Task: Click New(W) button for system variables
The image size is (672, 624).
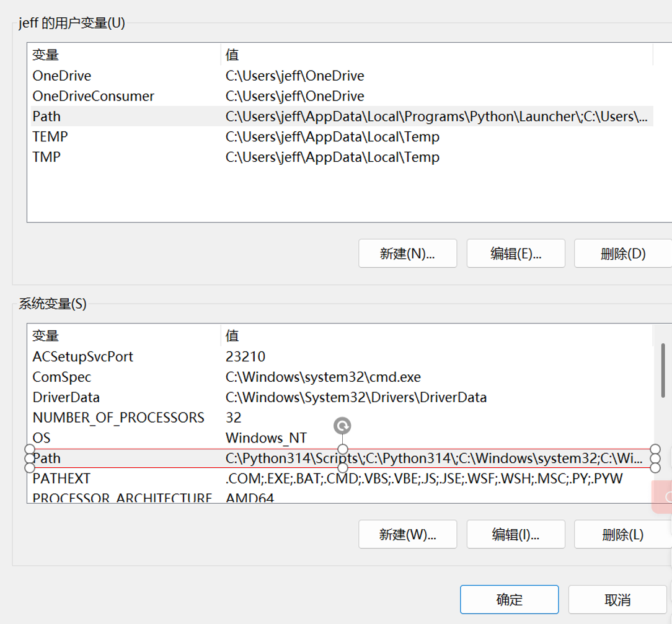Action: pos(407,535)
